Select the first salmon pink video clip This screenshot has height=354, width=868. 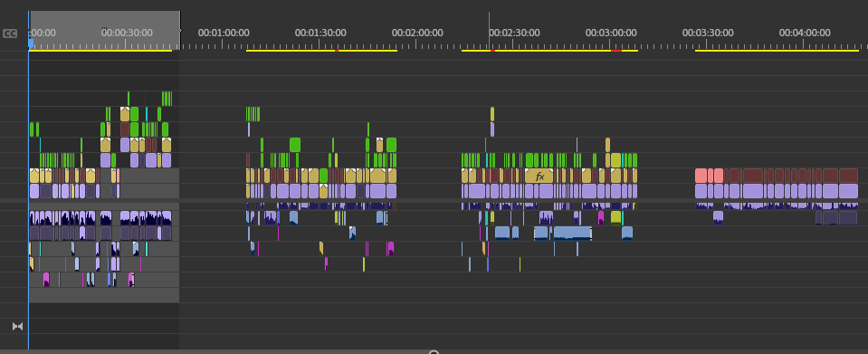[701, 176]
